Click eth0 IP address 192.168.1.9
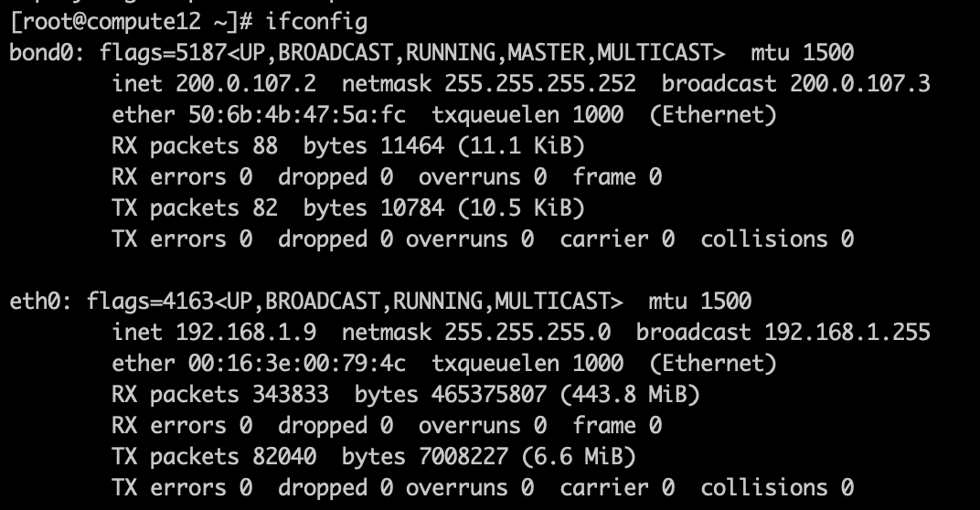The height and width of the screenshot is (510, 980). [246, 332]
